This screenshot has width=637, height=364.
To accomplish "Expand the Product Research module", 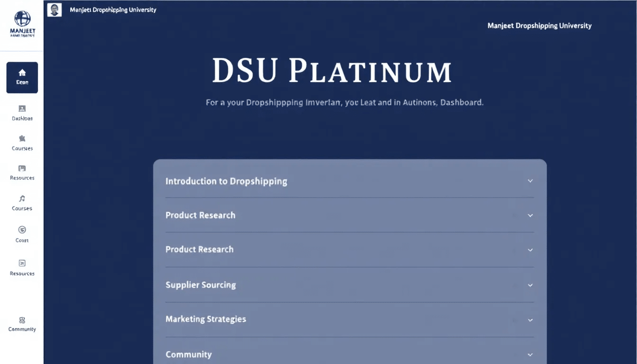I will click(x=530, y=215).
